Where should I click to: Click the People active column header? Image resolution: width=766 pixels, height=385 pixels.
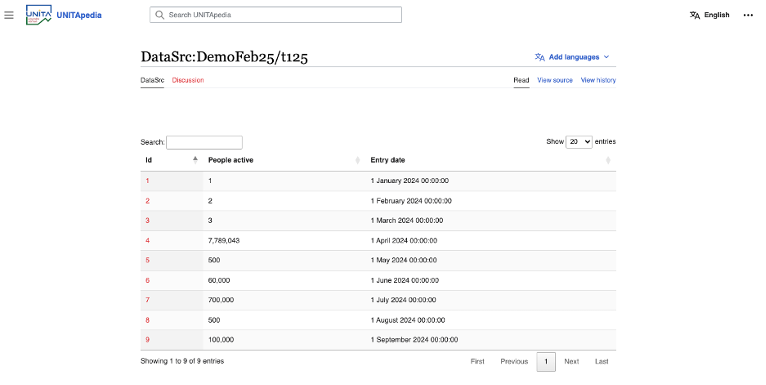284,160
